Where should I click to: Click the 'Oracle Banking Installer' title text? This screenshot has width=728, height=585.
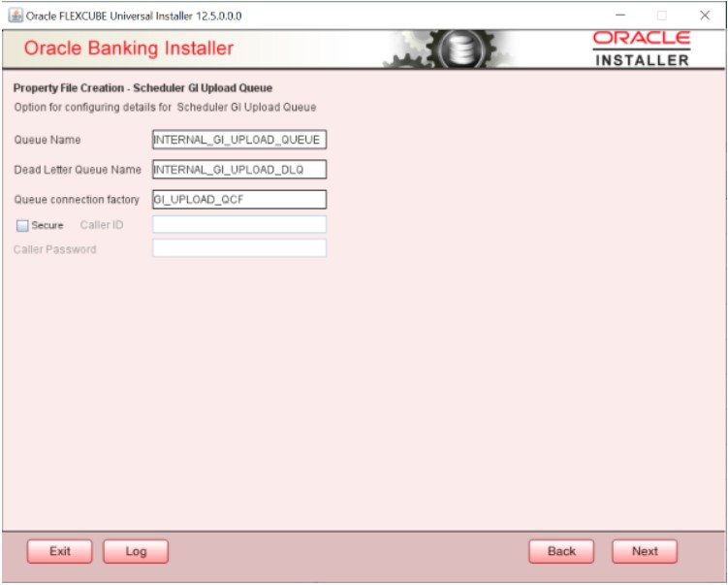pyautogui.click(x=129, y=49)
